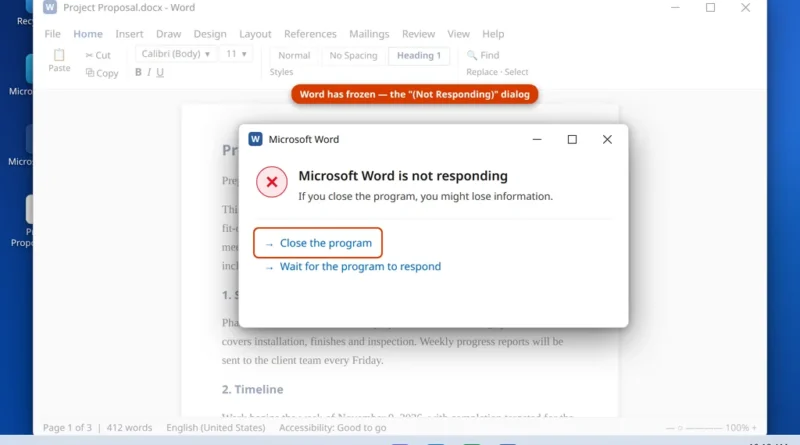Open the Help tab
The height and width of the screenshot is (445, 800).
click(493, 34)
